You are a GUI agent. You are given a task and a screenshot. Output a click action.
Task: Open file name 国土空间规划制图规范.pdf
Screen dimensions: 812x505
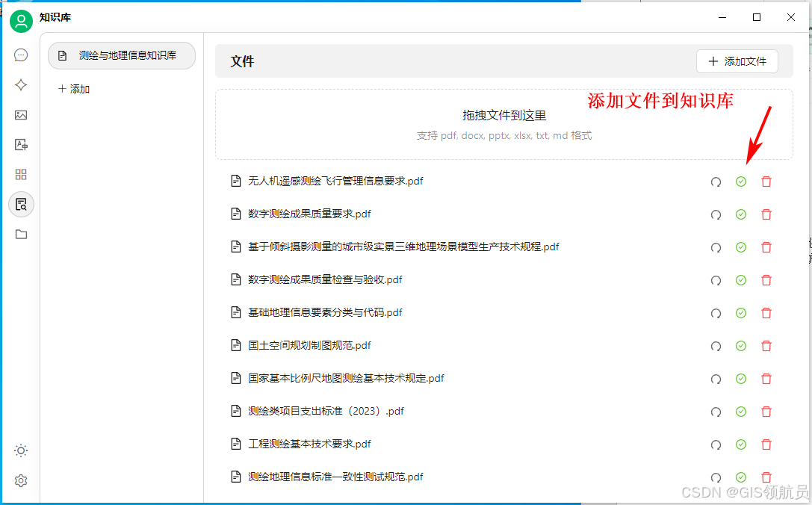pos(309,345)
